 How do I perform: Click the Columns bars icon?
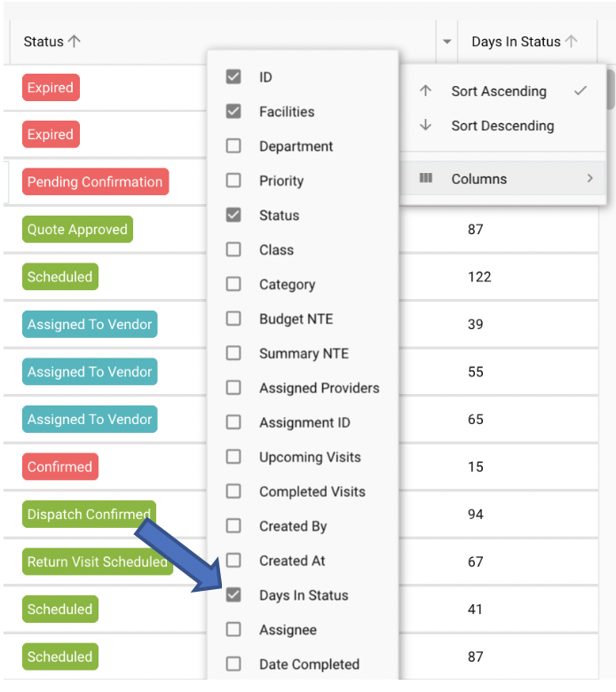pyautogui.click(x=426, y=178)
